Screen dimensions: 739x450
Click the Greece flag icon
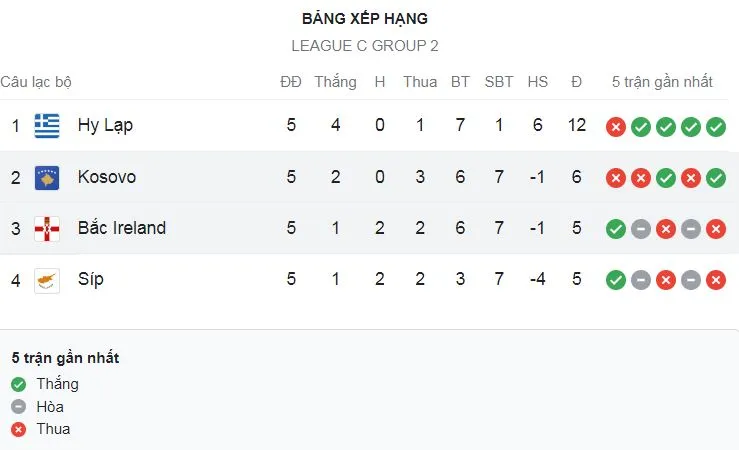pos(47,126)
